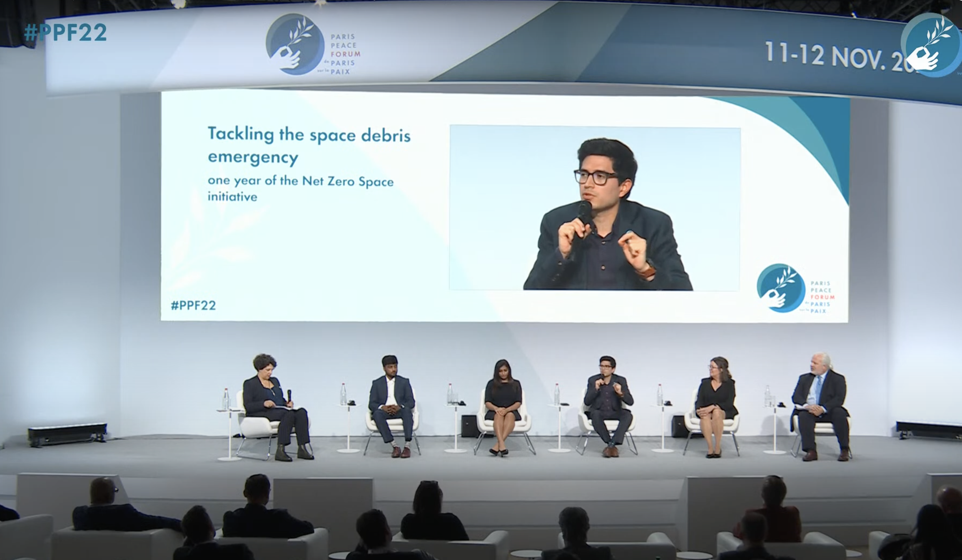Screen dimensions: 962x560
Task: Click the speaker close-up inset video
Action: point(595,208)
